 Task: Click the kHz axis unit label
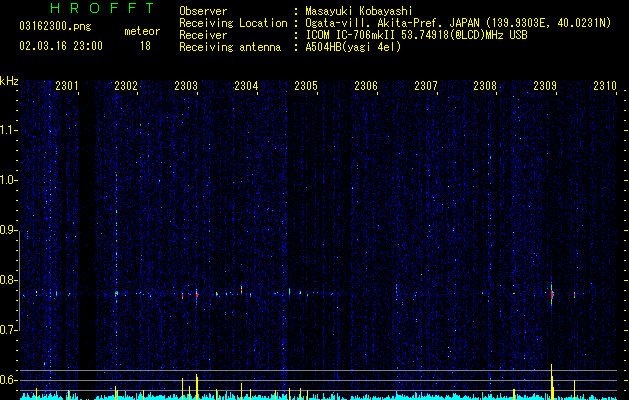[x=9, y=81]
